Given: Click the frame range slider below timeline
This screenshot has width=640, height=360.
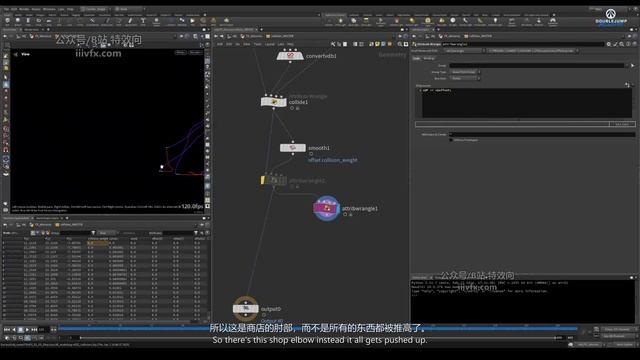Looking at the screenshot, I should click(x=318, y=338).
